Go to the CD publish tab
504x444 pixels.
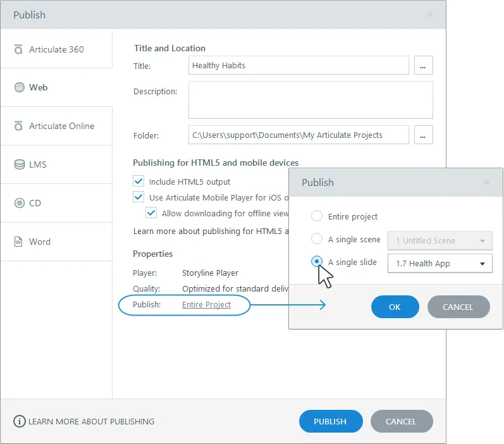tap(56, 203)
